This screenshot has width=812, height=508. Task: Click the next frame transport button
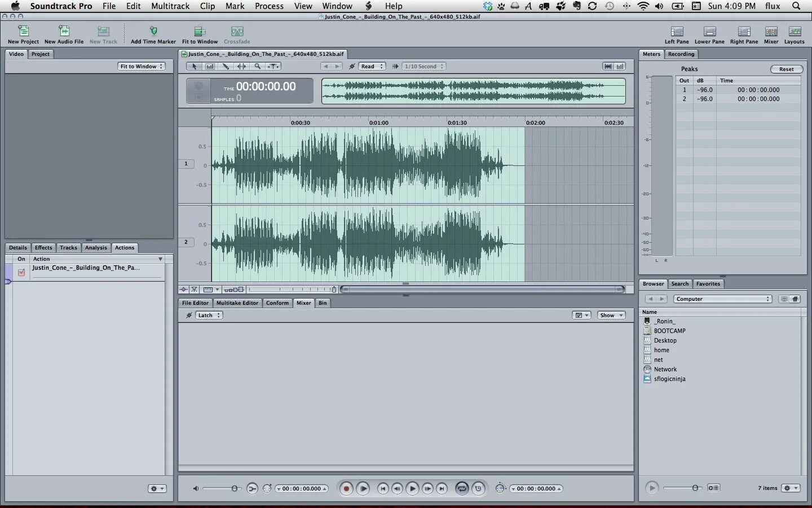click(x=427, y=489)
